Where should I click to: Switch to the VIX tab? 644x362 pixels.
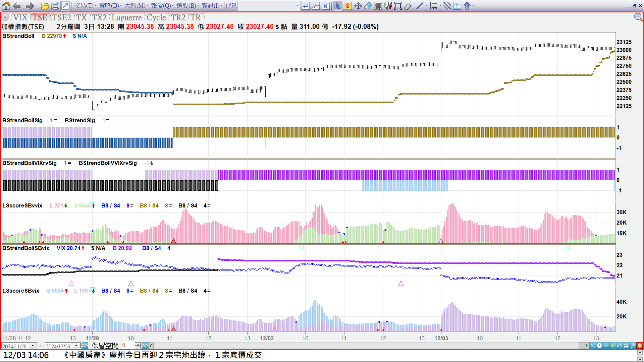click(20, 17)
